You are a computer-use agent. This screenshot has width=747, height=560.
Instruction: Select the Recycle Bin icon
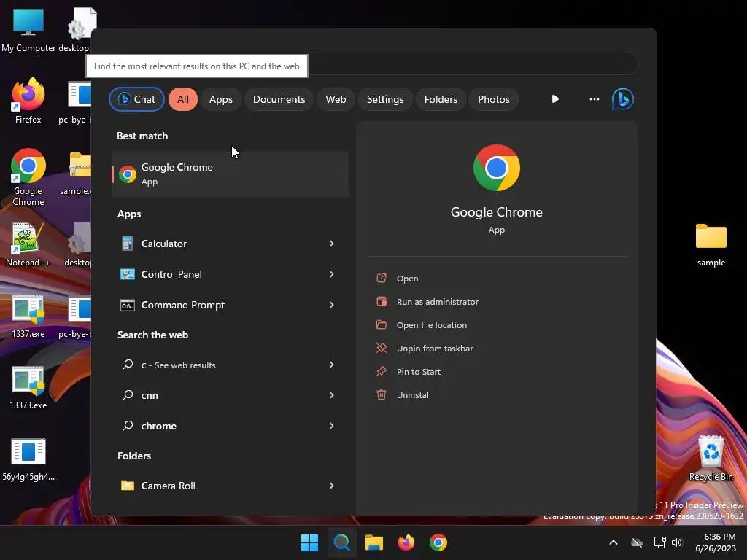coord(711,458)
